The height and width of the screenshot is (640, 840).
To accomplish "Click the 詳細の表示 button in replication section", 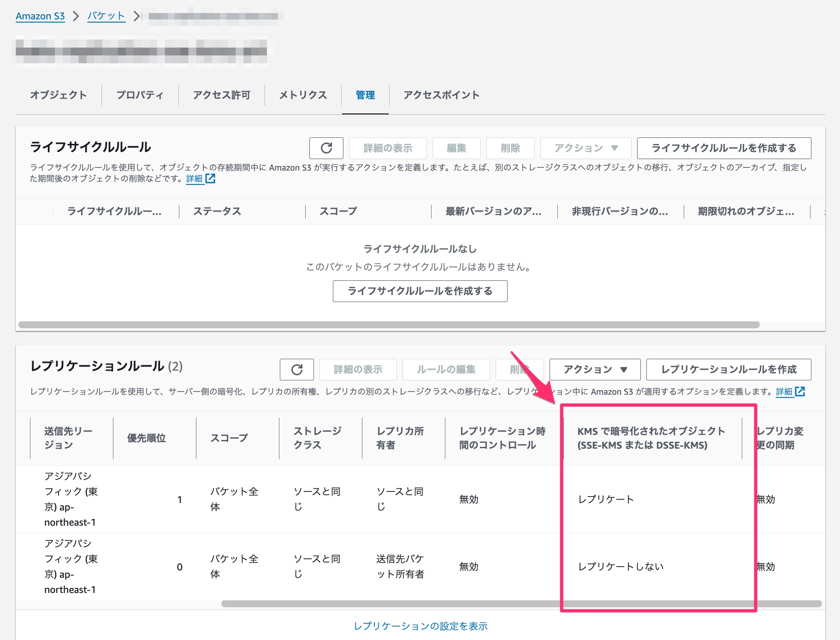I will [358, 369].
